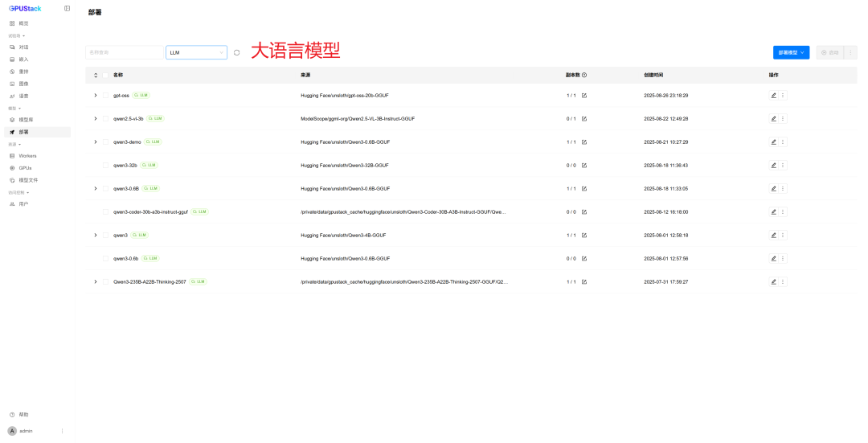
Task: Click the pencil edit icon for qwen3-0.6B
Action: pyautogui.click(x=773, y=188)
